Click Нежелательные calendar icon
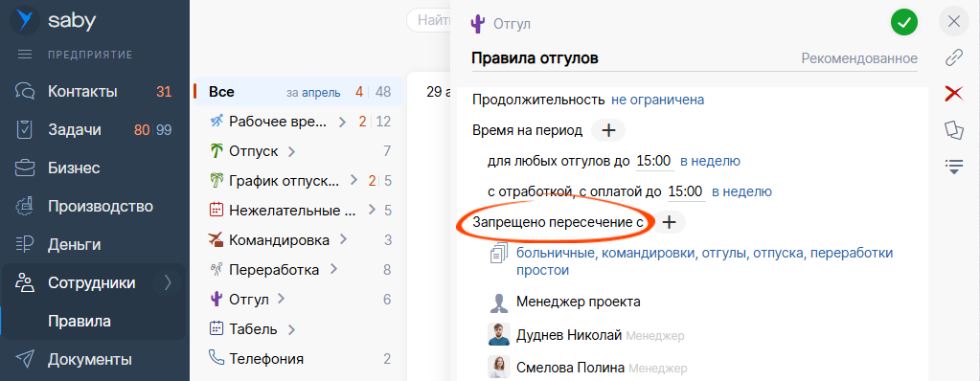Screen dimensions: 980x381 (217, 210)
